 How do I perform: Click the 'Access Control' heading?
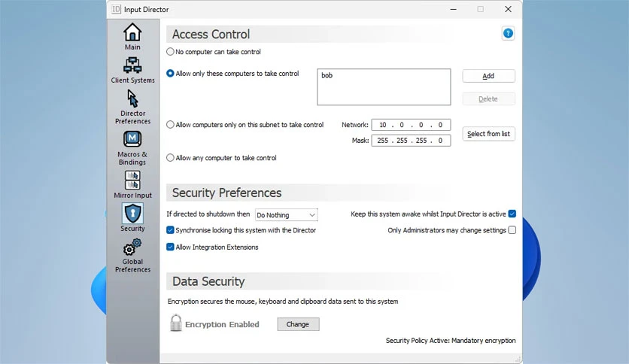click(211, 35)
